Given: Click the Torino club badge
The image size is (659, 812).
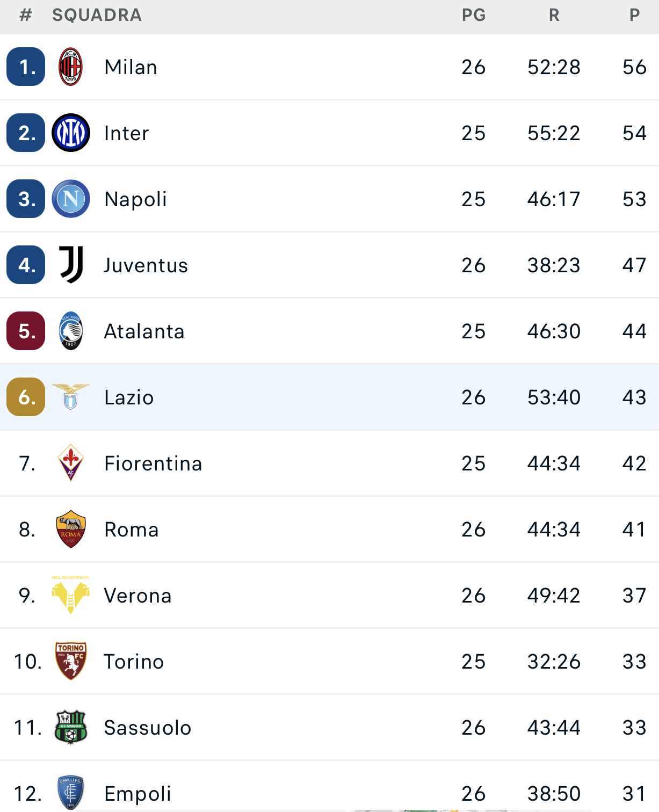Looking at the screenshot, I should [x=70, y=661].
